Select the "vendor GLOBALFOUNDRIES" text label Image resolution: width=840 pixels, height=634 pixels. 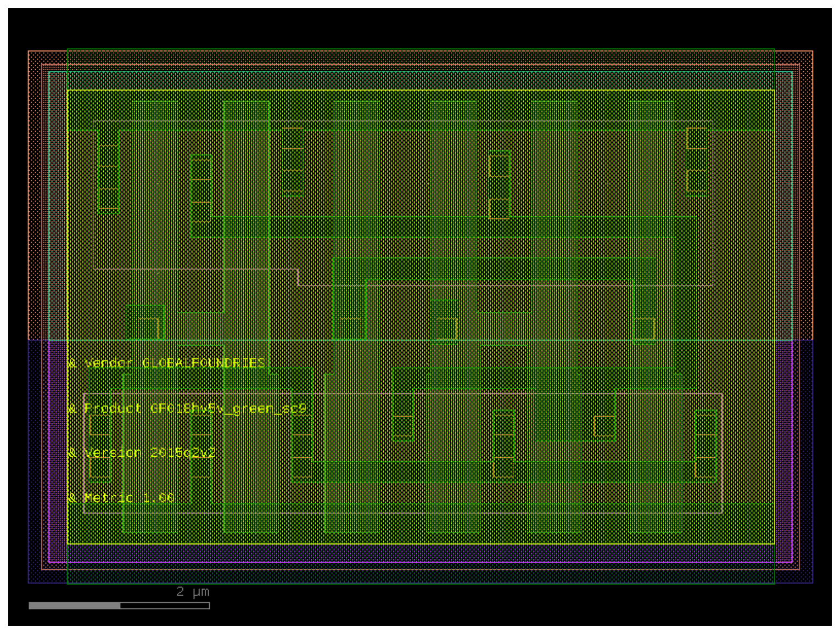[x=175, y=363]
